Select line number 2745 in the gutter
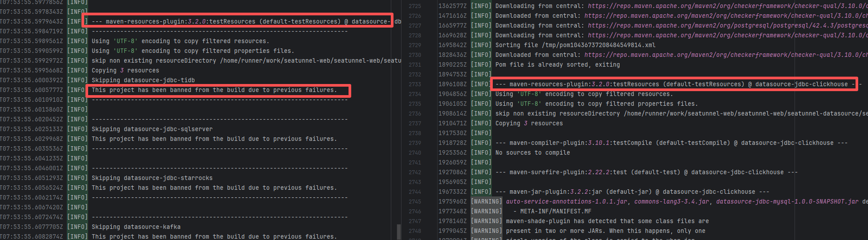The width and height of the screenshot is (868, 240). (414, 202)
